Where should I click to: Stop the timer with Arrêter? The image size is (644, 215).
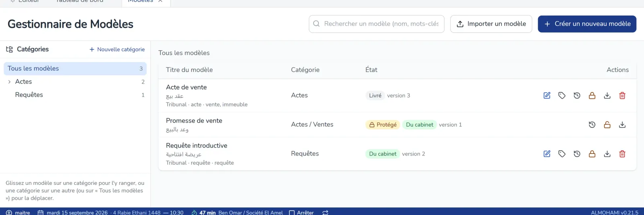(x=301, y=213)
